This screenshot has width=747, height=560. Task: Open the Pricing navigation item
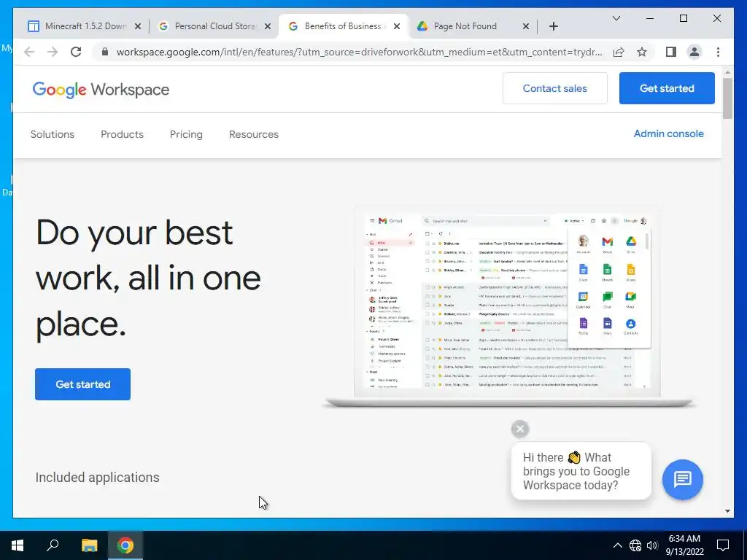pos(186,134)
